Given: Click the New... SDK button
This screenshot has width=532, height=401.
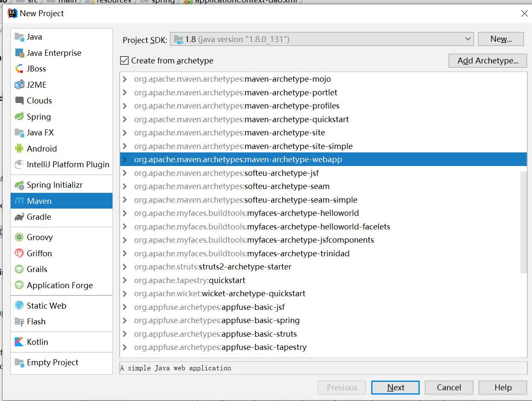Looking at the screenshot, I should coord(501,39).
